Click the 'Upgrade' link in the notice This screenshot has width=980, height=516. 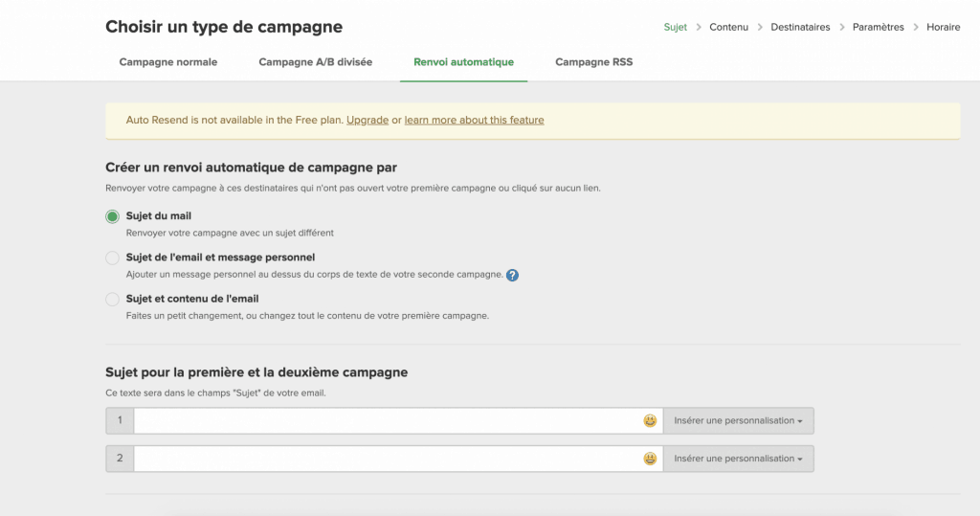tap(367, 121)
